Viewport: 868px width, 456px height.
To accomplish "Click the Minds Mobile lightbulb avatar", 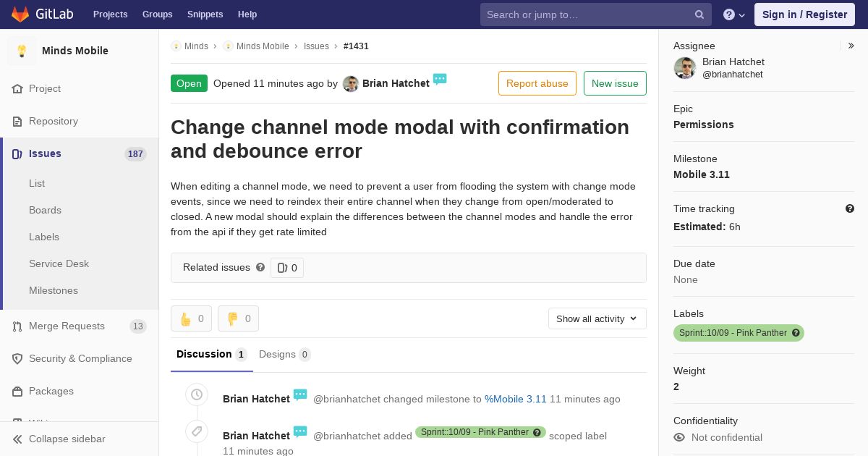I will 22,51.
